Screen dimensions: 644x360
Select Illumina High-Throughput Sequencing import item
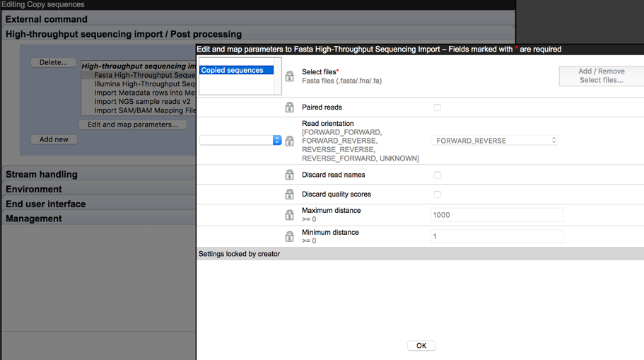coord(139,84)
